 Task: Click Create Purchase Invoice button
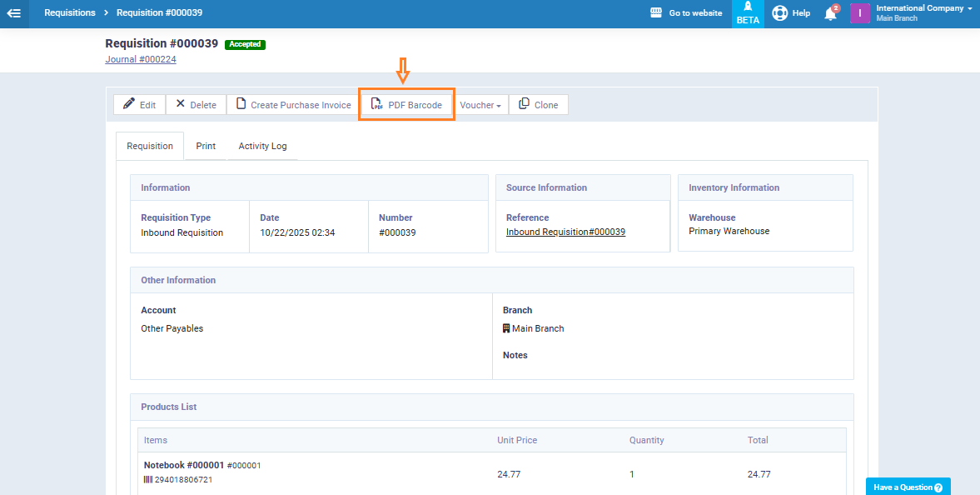pyautogui.click(x=293, y=105)
